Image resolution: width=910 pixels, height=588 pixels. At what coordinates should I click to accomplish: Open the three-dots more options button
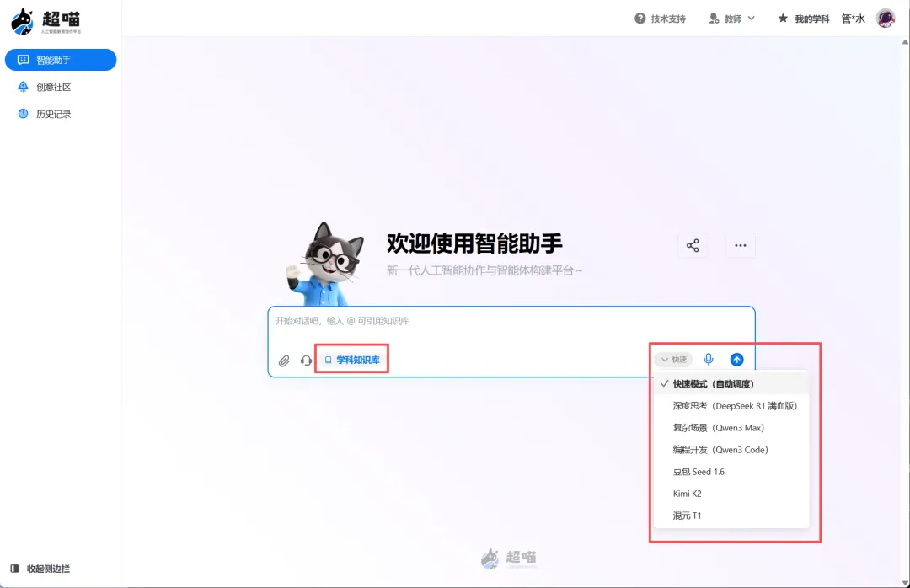[741, 245]
